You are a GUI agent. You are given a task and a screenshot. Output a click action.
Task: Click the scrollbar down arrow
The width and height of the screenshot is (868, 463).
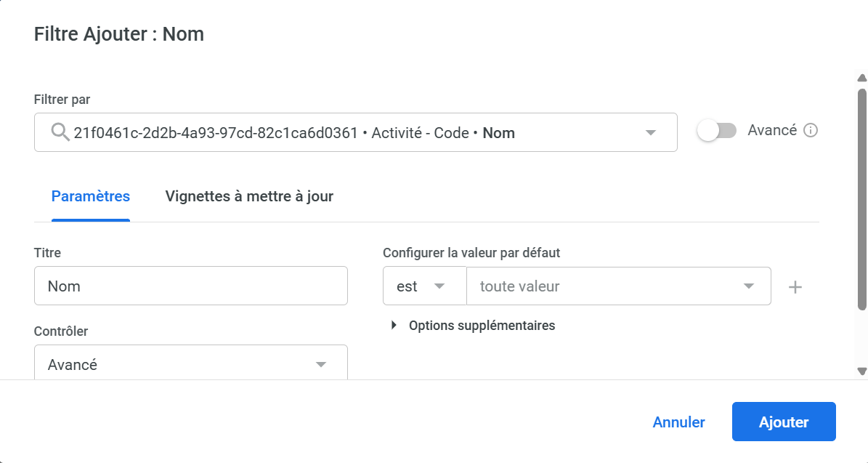tap(862, 371)
